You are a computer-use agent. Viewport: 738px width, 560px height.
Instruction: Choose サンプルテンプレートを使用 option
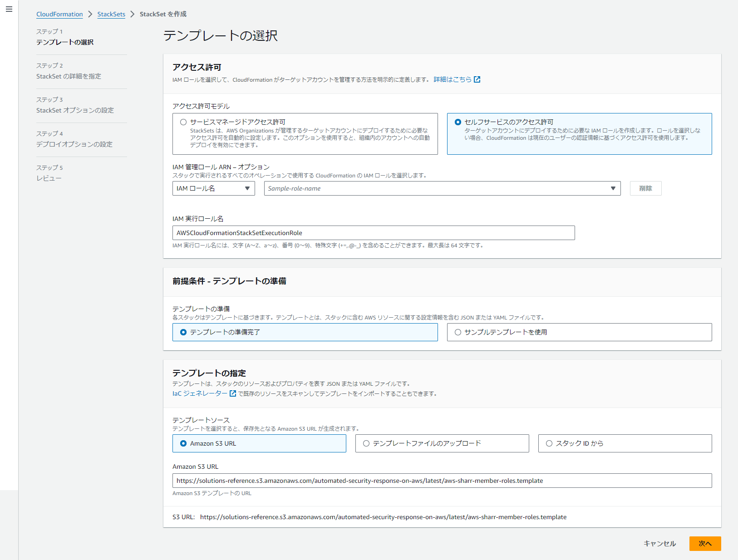pyautogui.click(x=579, y=332)
